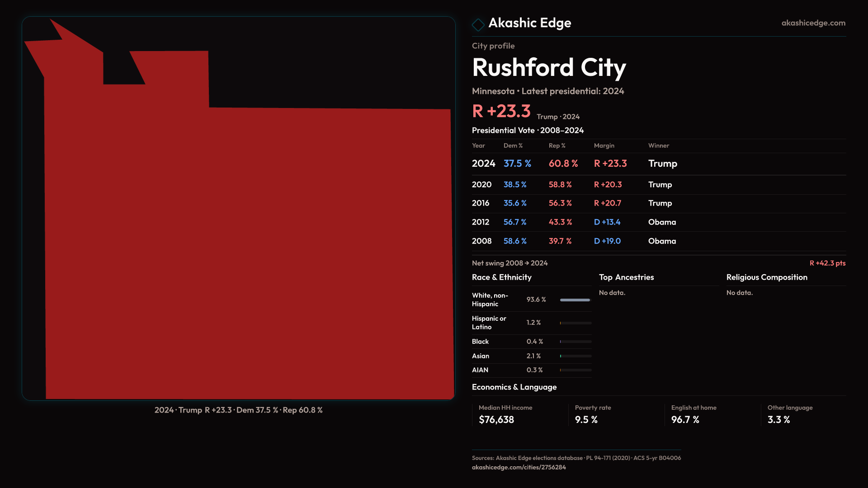
Task: Click the White, non-Hispanic percentage bar
Action: [575, 300]
